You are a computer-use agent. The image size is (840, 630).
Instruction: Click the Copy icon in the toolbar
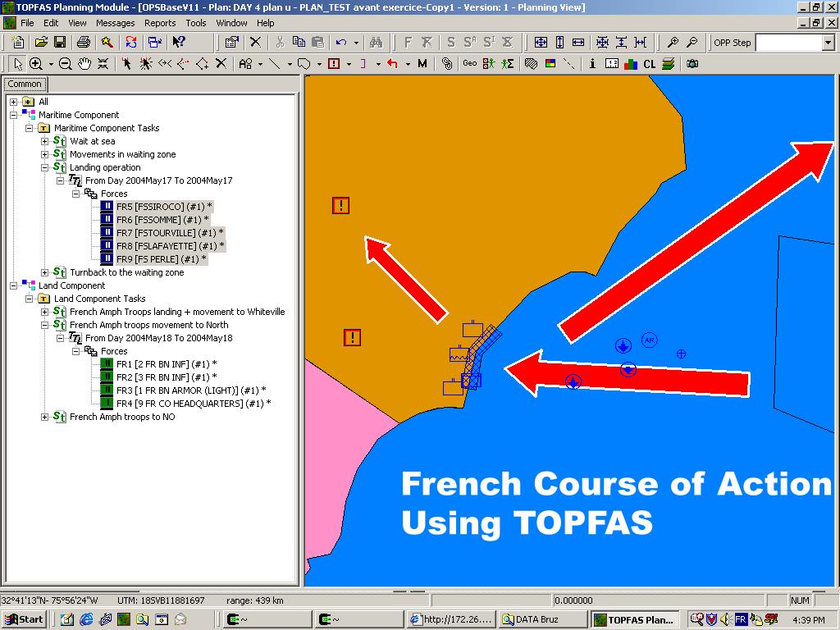tap(299, 43)
